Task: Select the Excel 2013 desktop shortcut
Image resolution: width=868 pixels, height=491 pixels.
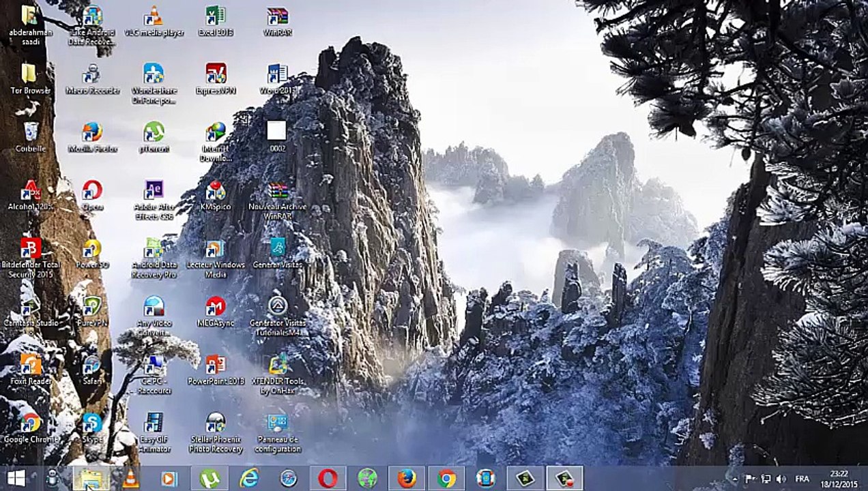Action: [216, 20]
